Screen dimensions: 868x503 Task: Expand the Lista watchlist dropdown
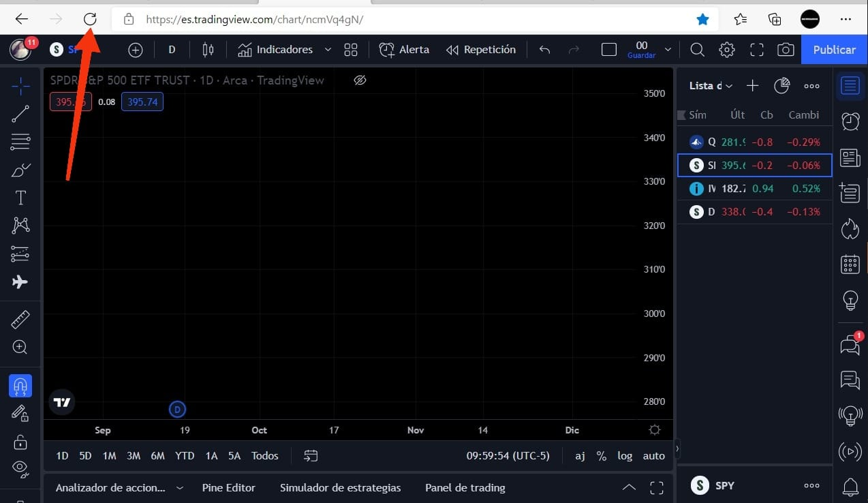point(711,86)
